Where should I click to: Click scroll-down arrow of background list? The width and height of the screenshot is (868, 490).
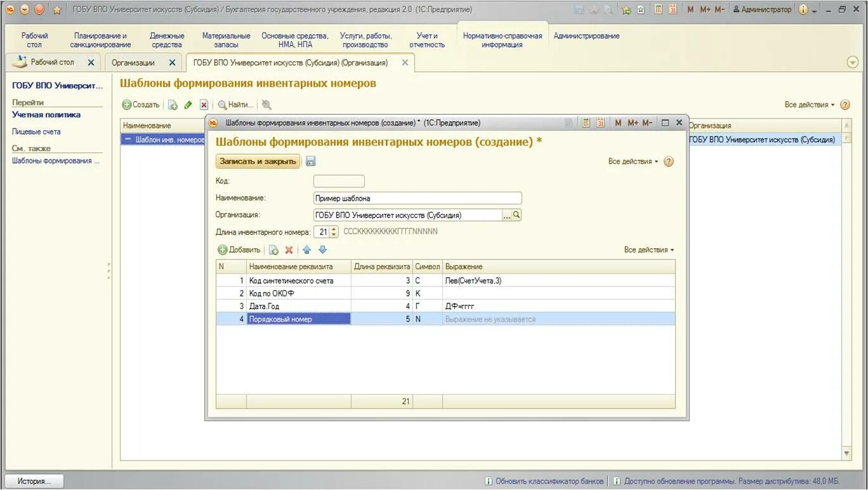[846, 453]
